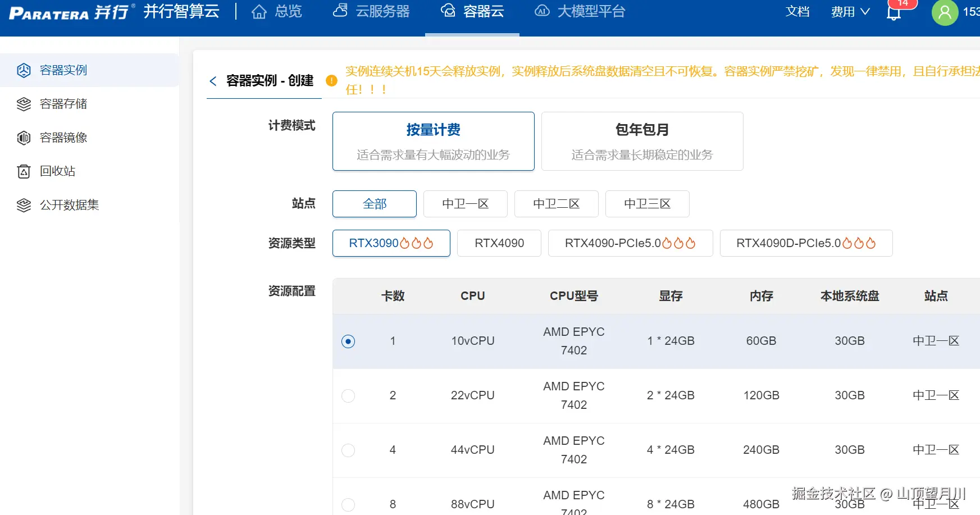This screenshot has width=980, height=515.
Task: Open the user avatar menu
Action: coord(945,12)
